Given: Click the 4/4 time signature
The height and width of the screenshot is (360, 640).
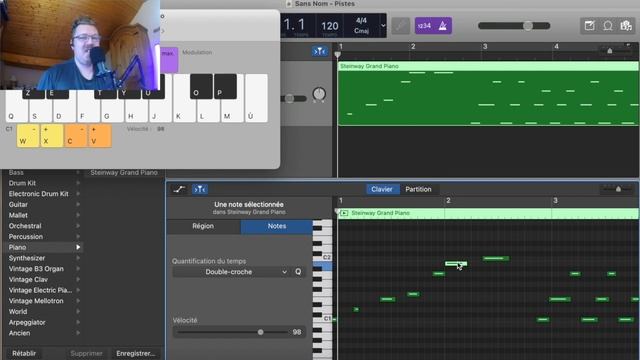Looking at the screenshot, I should click(x=361, y=20).
